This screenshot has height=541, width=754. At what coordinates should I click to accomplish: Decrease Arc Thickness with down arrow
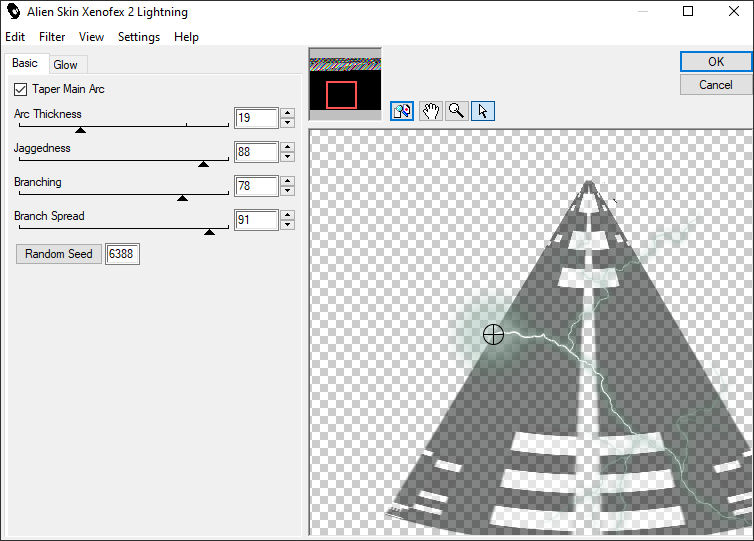[x=288, y=123]
